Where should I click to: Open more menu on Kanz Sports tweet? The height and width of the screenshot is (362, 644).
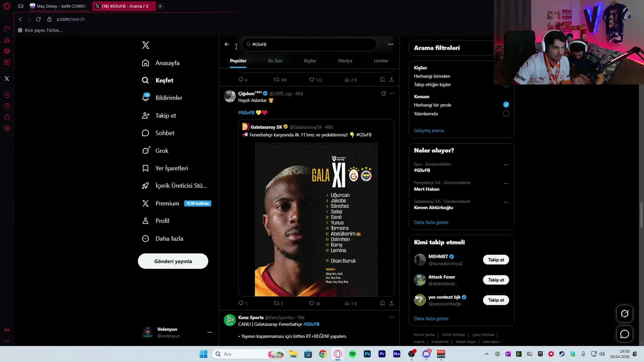click(391, 317)
